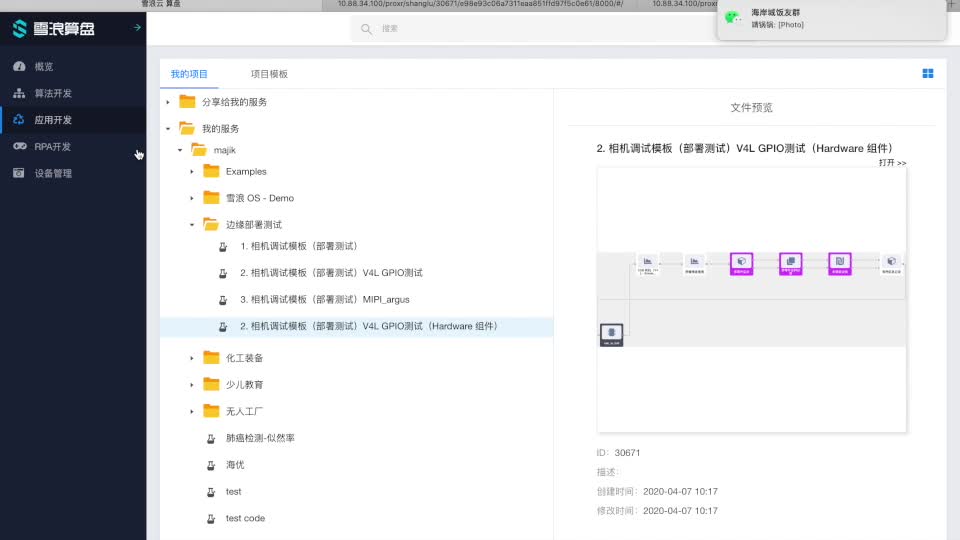Collapse the sidebar using the arrow icon
Image resolution: width=960 pixels, height=540 pixels.
click(x=136, y=28)
